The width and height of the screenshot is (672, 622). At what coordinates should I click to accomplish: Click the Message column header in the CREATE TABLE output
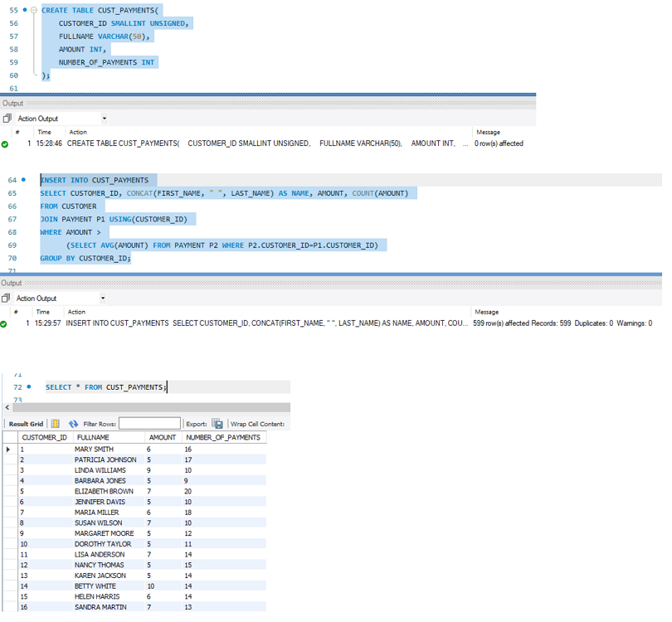[x=488, y=132]
